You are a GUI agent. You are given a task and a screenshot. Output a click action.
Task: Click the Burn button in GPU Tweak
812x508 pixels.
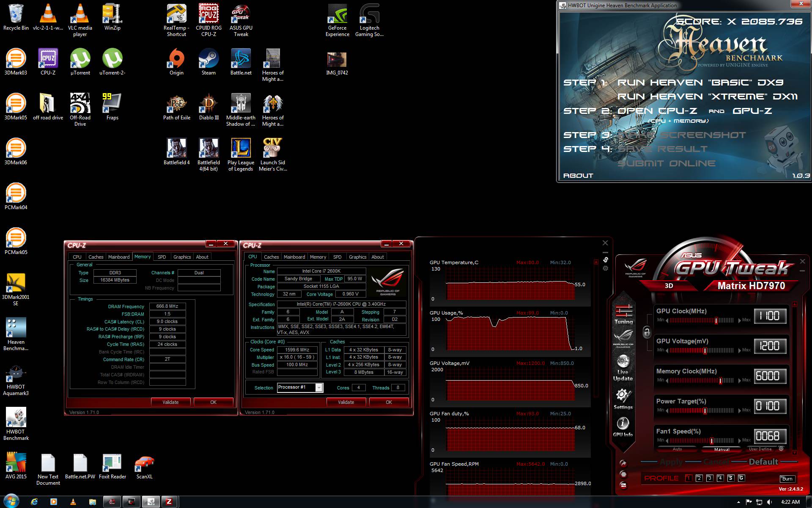pos(787,479)
